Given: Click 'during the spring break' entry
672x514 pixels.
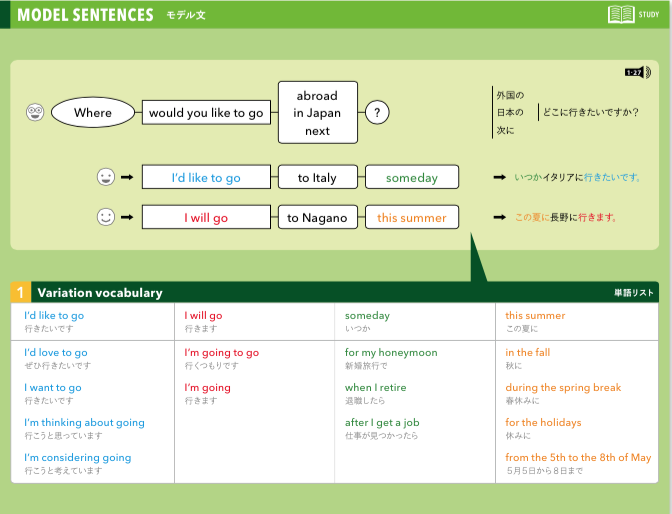Looking at the screenshot, I should pos(563,388).
